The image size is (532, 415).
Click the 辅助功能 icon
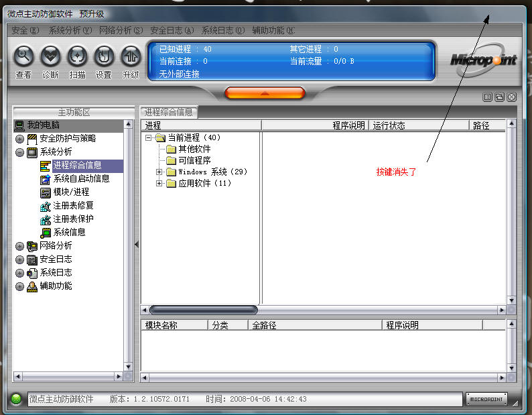32,287
